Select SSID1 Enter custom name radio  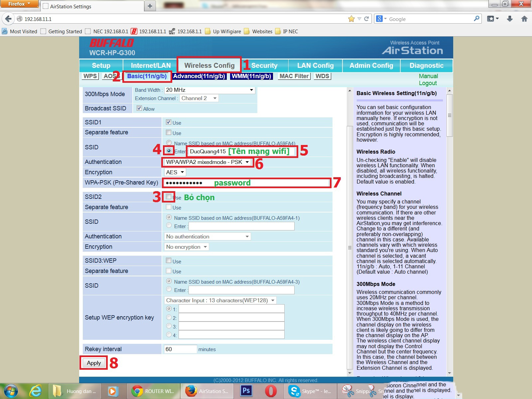pyautogui.click(x=169, y=151)
